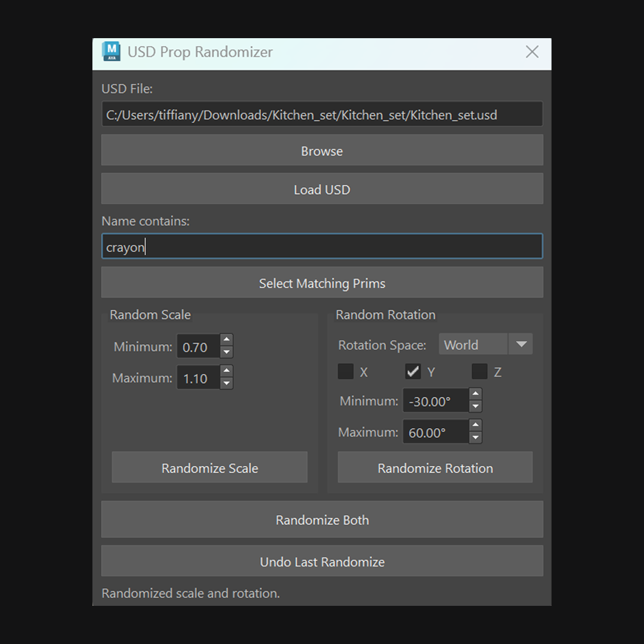Click the Random Scale Maximum value field
The height and width of the screenshot is (644, 644).
[199, 377]
